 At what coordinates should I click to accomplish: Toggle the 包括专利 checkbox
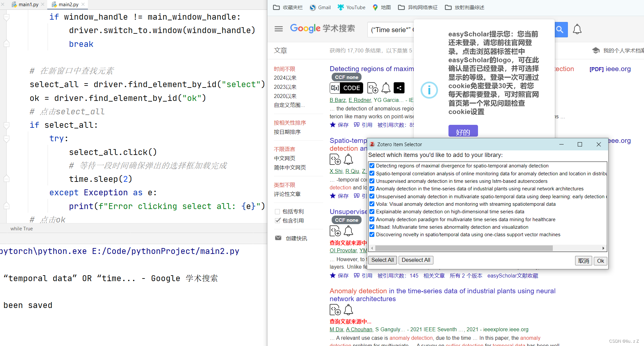278,212
